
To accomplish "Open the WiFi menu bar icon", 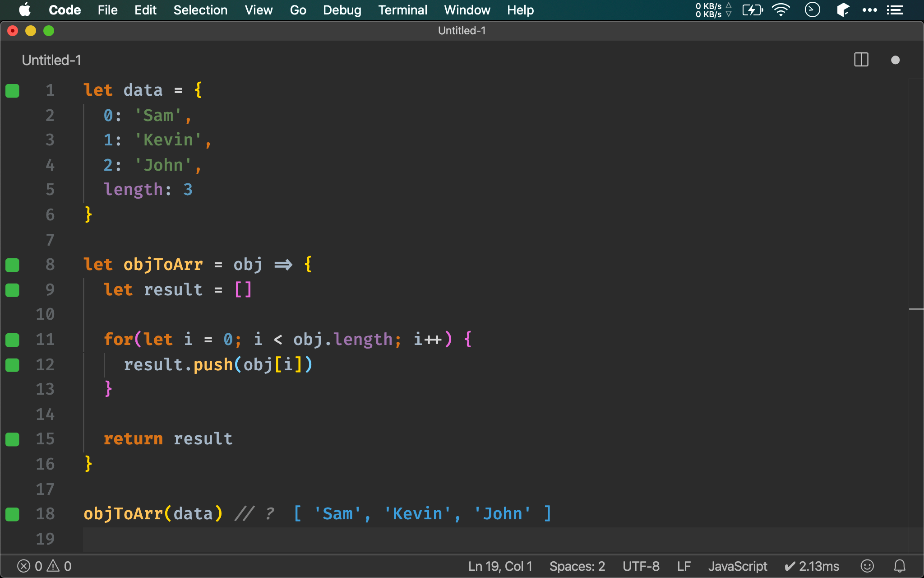I will pyautogui.click(x=781, y=10).
